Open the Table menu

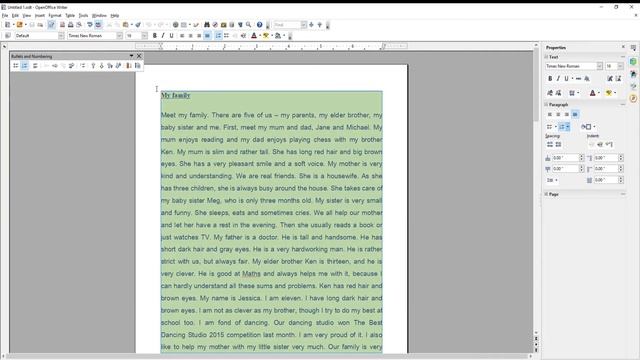[70, 16]
